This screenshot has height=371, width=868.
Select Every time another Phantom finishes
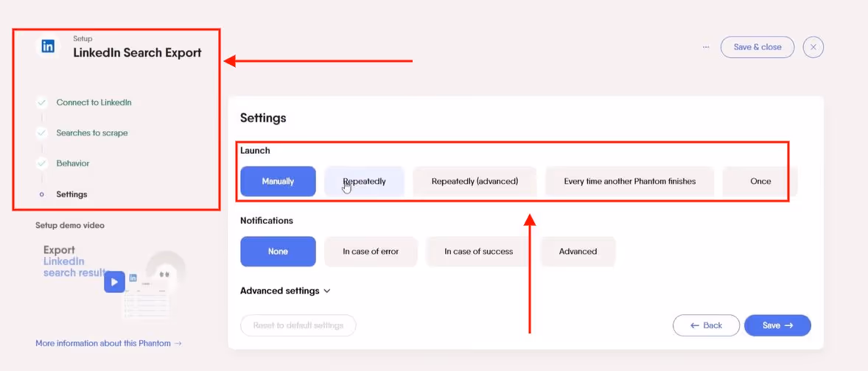point(630,181)
